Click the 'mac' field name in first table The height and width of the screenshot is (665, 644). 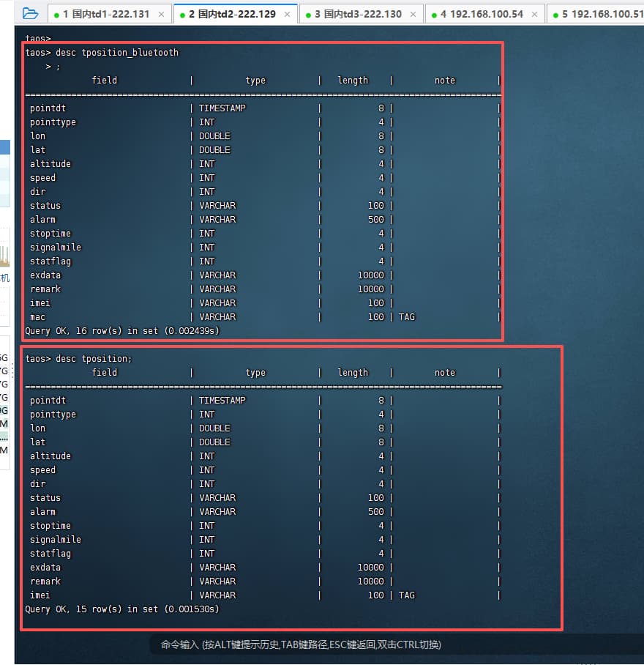point(37,317)
